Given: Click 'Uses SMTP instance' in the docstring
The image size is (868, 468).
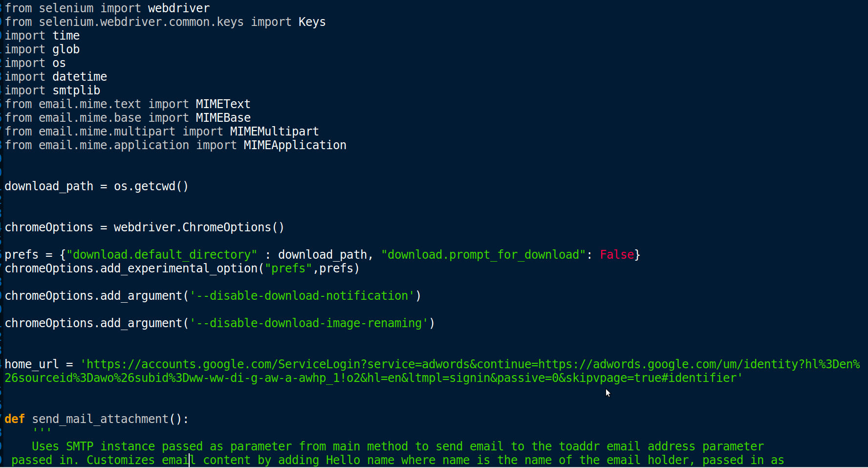Looking at the screenshot, I should coord(93,446).
